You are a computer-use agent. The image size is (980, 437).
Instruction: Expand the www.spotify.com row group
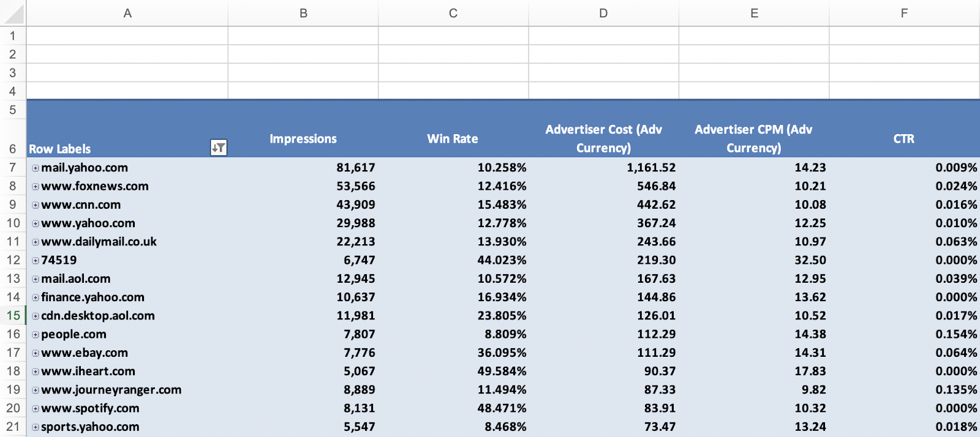coord(36,409)
